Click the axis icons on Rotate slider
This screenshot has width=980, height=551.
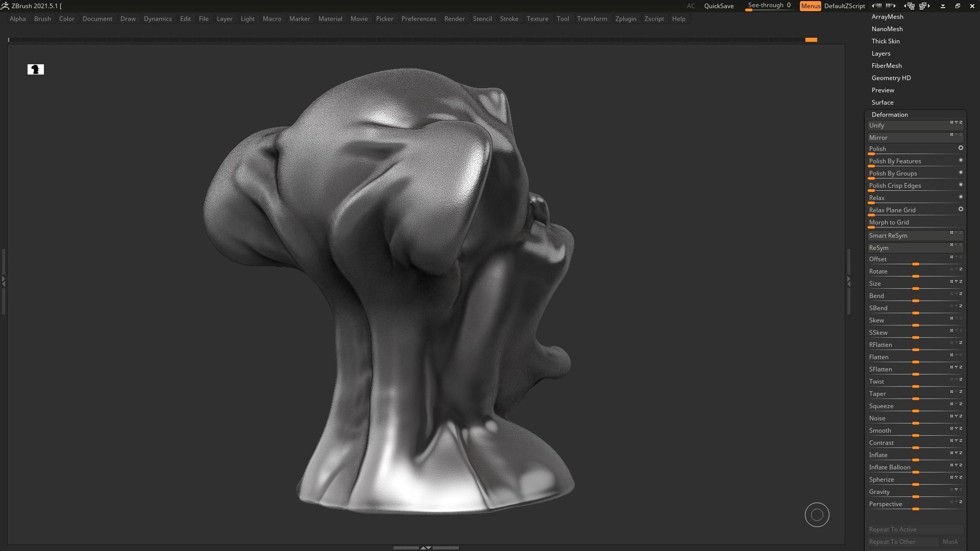[956, 269]
